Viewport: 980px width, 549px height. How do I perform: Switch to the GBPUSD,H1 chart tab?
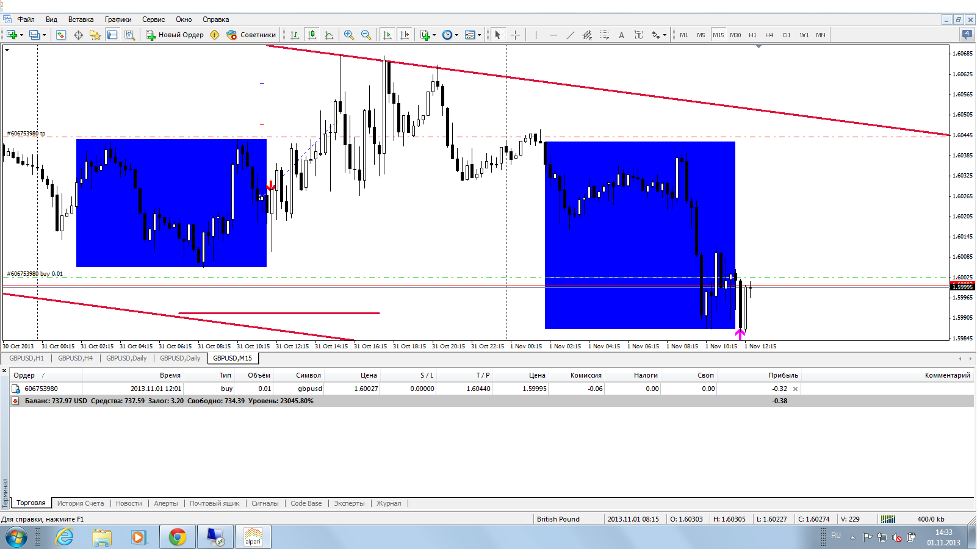27,358
